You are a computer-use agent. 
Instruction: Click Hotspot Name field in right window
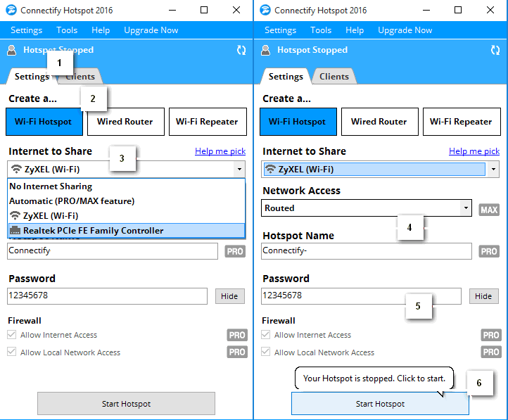[367, 251]
